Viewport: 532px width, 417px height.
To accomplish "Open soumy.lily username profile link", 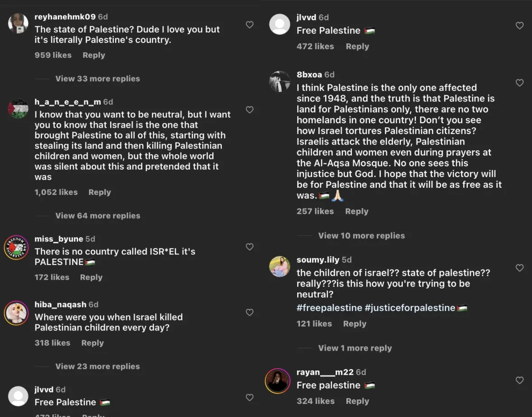I will 317,260.
